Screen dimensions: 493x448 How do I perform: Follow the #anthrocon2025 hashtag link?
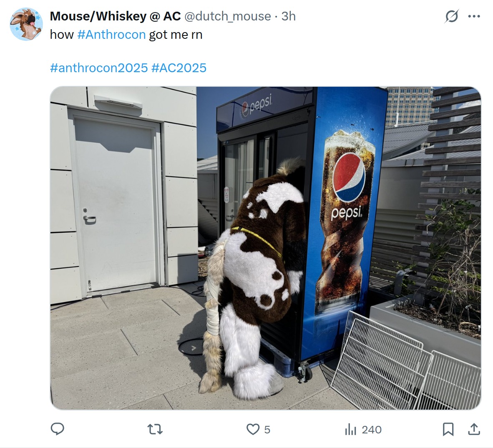pyautogui.click(x=99, y=68)
